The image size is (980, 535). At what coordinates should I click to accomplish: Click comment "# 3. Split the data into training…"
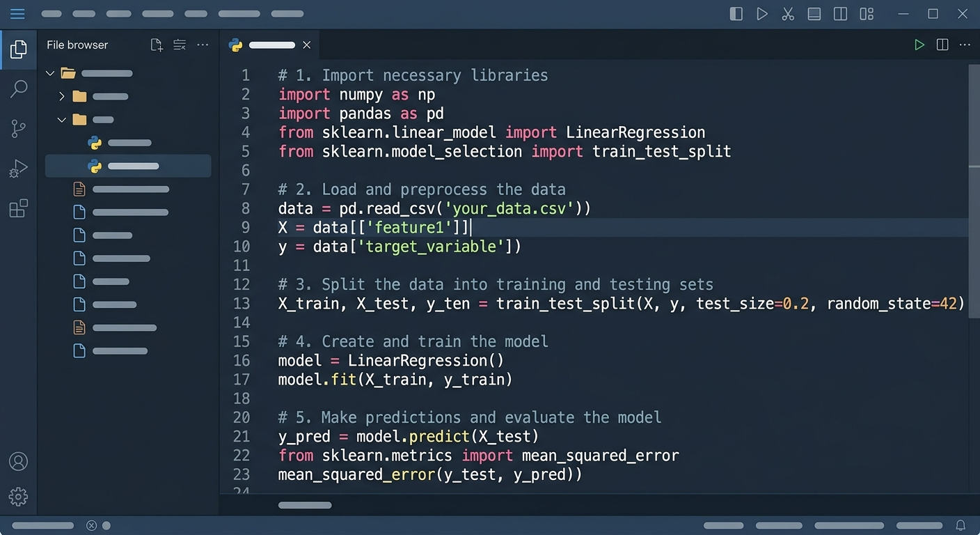click(x=496, y=284)
